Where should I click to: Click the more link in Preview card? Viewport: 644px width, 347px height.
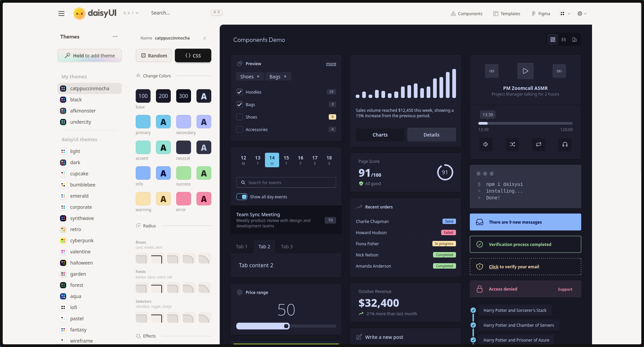click(331, 64)
